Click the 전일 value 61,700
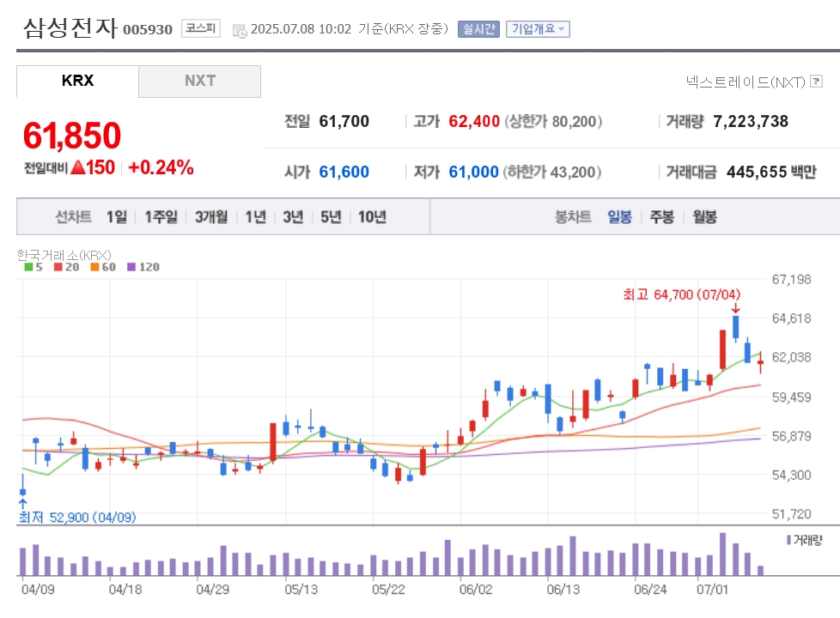The height and width of the screenshot is (618, 840). (344, 122)
